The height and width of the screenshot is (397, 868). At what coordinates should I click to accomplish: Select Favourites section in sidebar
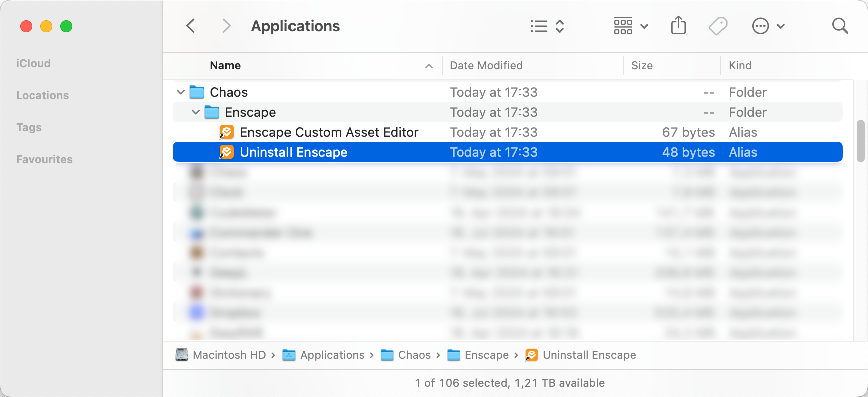[x=44, y=159]
